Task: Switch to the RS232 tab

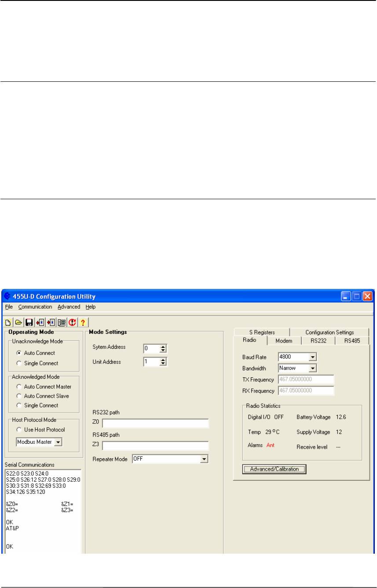Action: coord(318,340)
